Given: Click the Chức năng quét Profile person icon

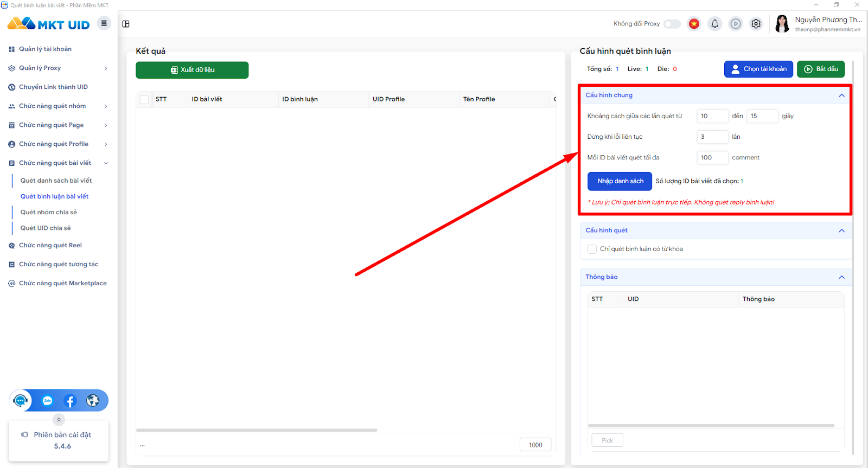Looking at the screenshot, I should 12,144.
